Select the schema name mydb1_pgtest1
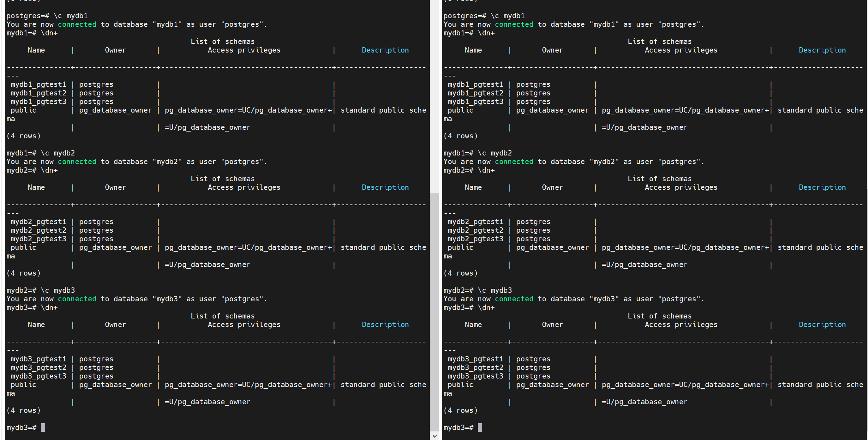 [38, 84]
